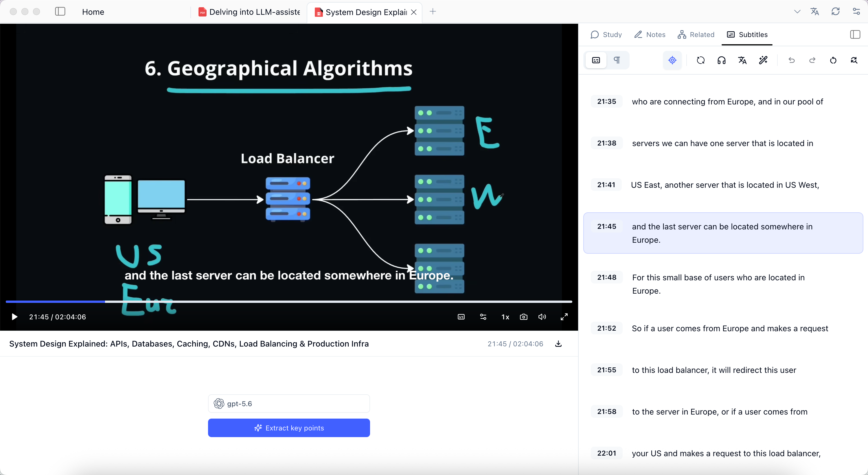The width and height of the screenshot is (868, 475).
Task: Seek on the video progress bar
Action: pos(289,301)
